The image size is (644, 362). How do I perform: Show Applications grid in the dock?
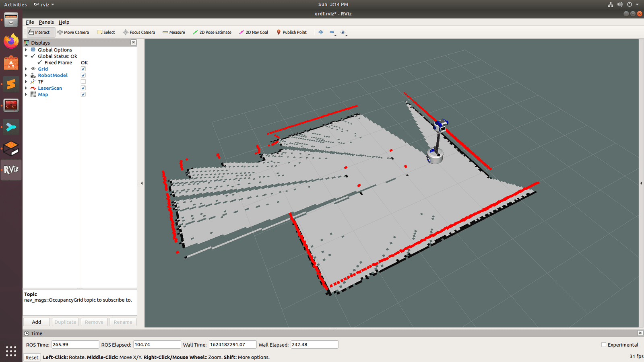point(11,351)
